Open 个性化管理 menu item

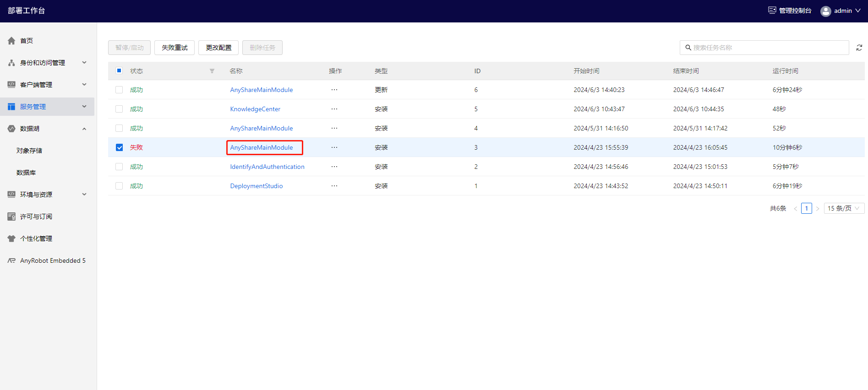36,238
